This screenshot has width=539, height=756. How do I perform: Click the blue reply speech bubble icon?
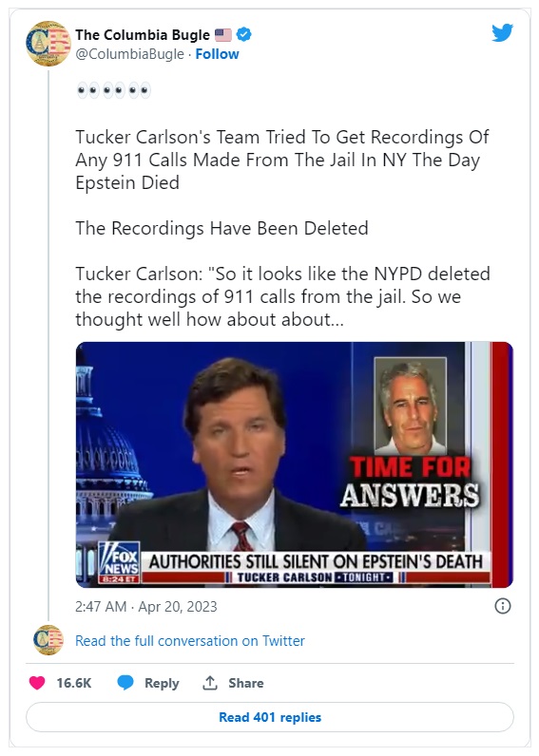click(125, 683)
